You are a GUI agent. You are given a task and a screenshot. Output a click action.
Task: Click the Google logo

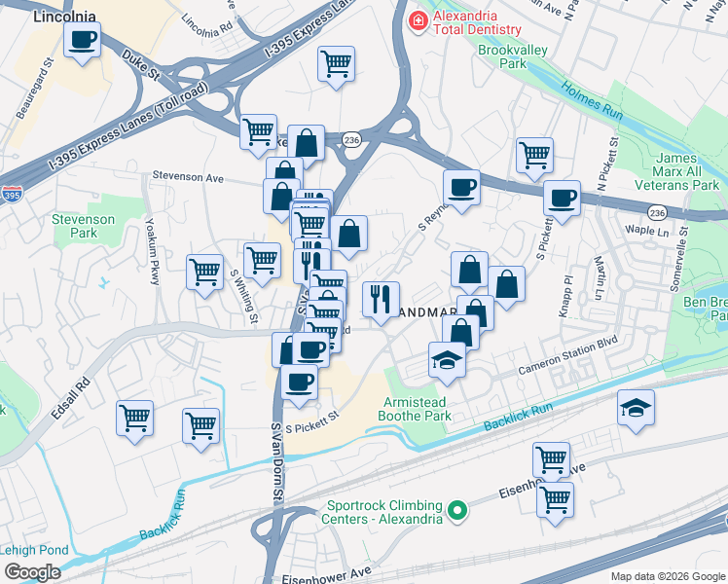point(32,573)
